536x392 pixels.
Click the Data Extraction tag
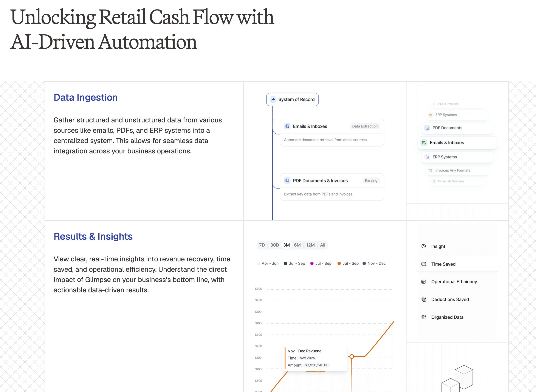coord(365,126)
